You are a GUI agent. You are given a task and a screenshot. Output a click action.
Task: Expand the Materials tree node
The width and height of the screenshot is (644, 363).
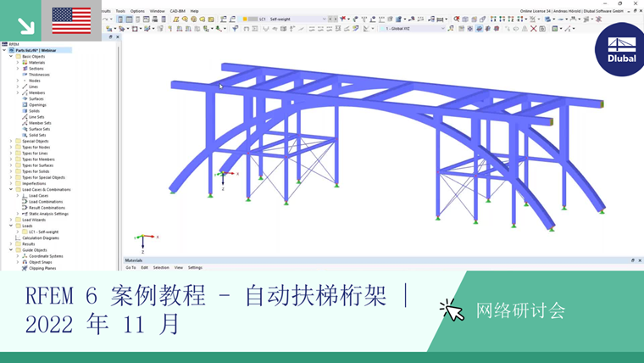point(18,63)
